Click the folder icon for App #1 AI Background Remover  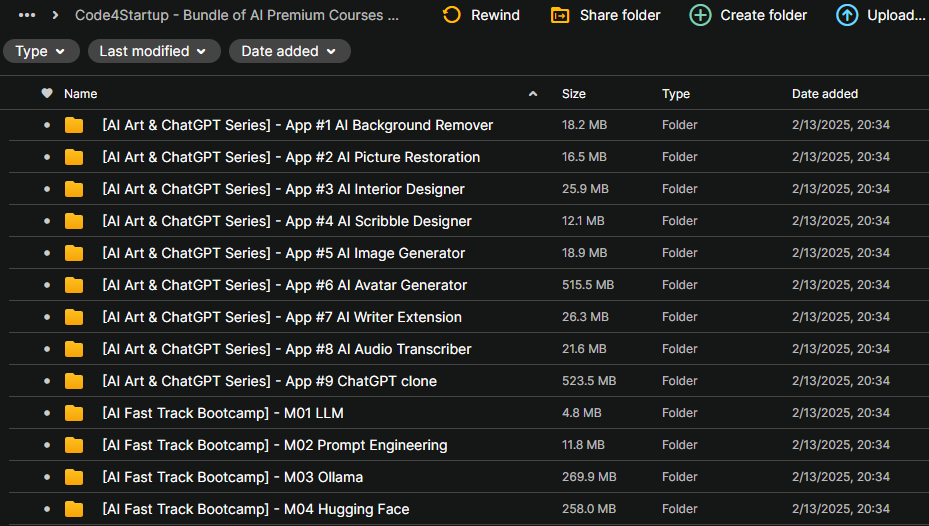coord(74,125)
